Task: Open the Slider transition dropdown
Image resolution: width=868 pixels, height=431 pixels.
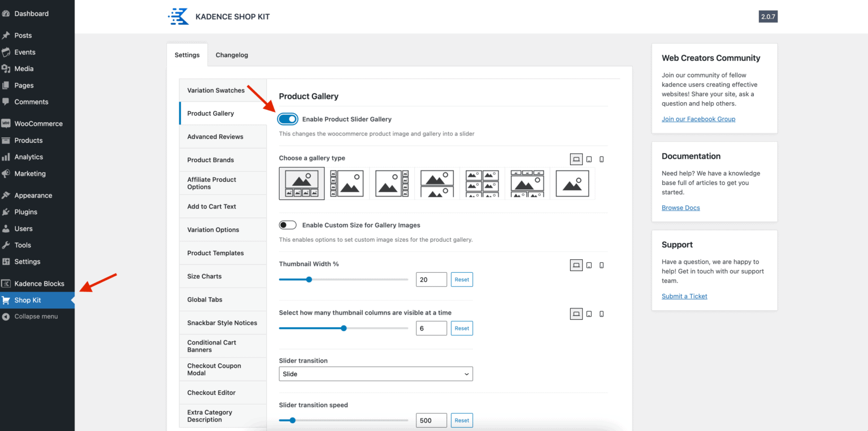Action: coord(376,374)
